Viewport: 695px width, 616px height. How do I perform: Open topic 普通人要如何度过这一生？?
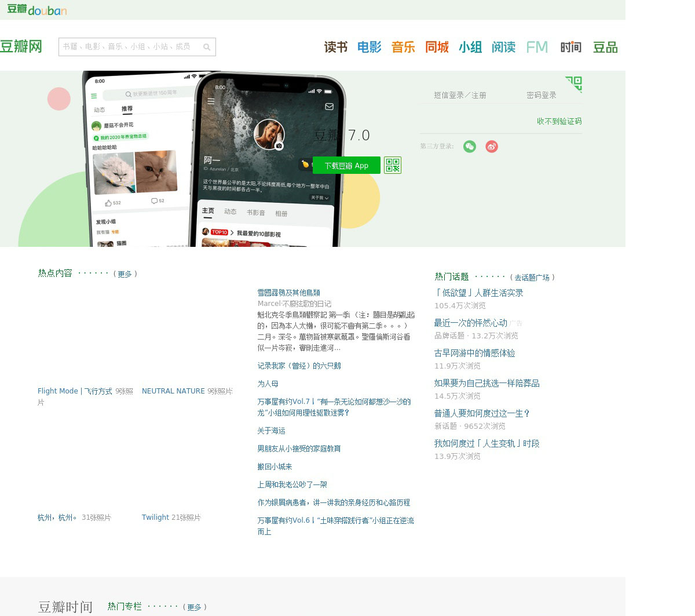(x=482, y=413)
